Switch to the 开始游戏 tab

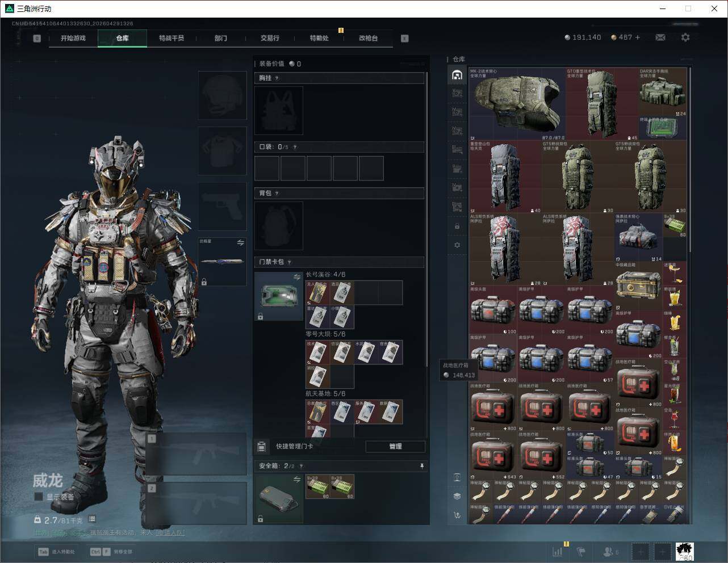[73, 38]
